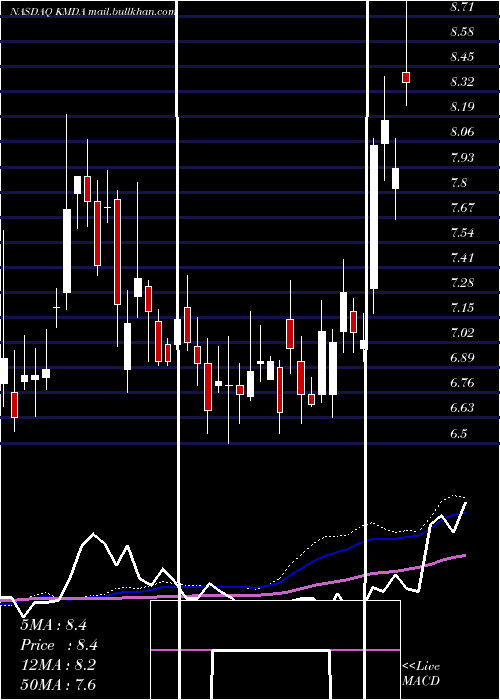Click the 6.76 price axis label
Viewport: 500px width, 700px height.
[462, 382]
